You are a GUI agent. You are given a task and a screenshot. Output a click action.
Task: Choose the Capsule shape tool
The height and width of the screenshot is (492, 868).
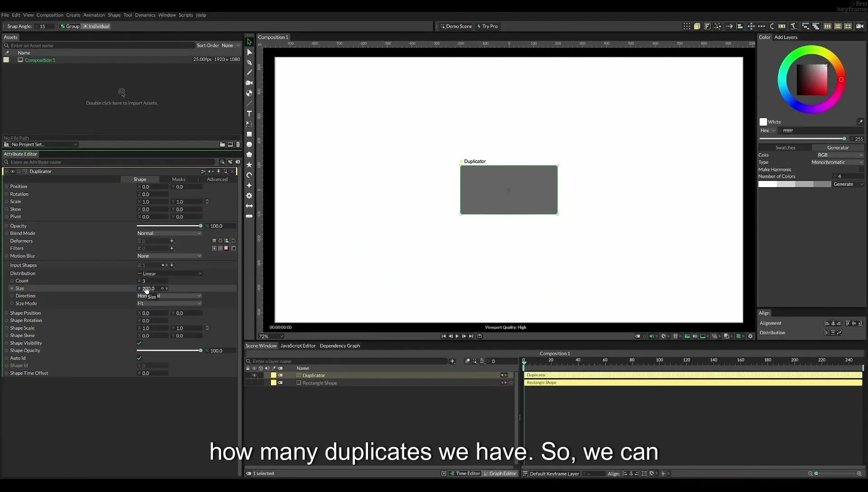click(249, 216)
